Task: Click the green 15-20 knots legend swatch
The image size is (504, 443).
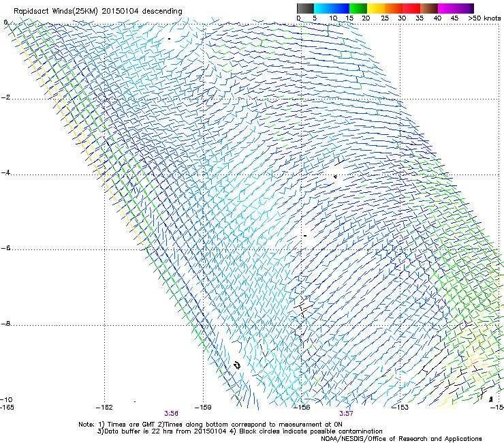Action: pyautogui.click(x=358, y=8)
